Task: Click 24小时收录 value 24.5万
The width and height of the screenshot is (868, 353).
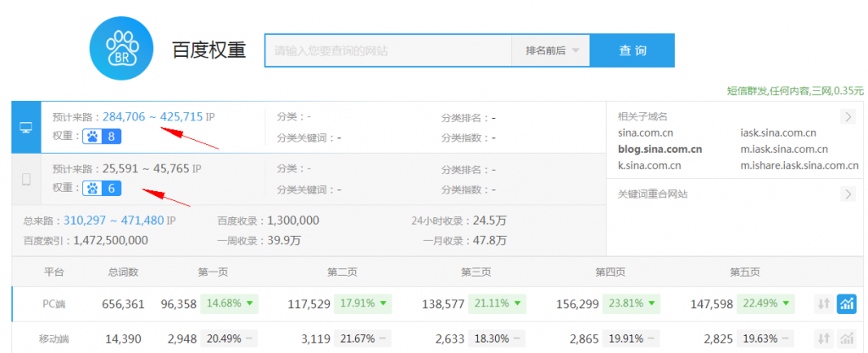Action: coord(490,221)
